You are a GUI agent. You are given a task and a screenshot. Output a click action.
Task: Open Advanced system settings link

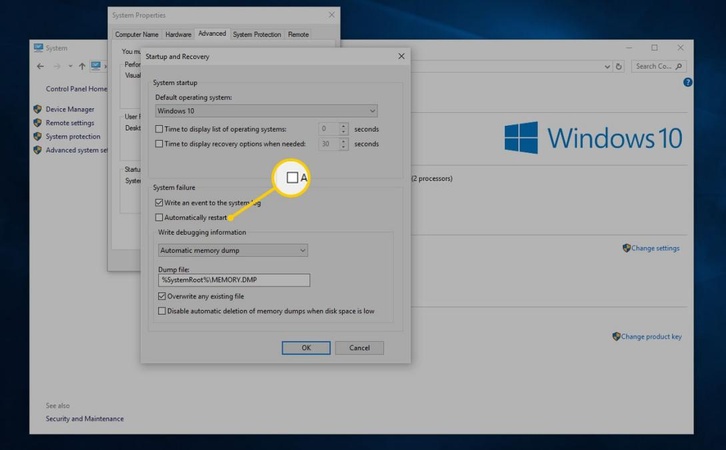[x=76, y=150]
